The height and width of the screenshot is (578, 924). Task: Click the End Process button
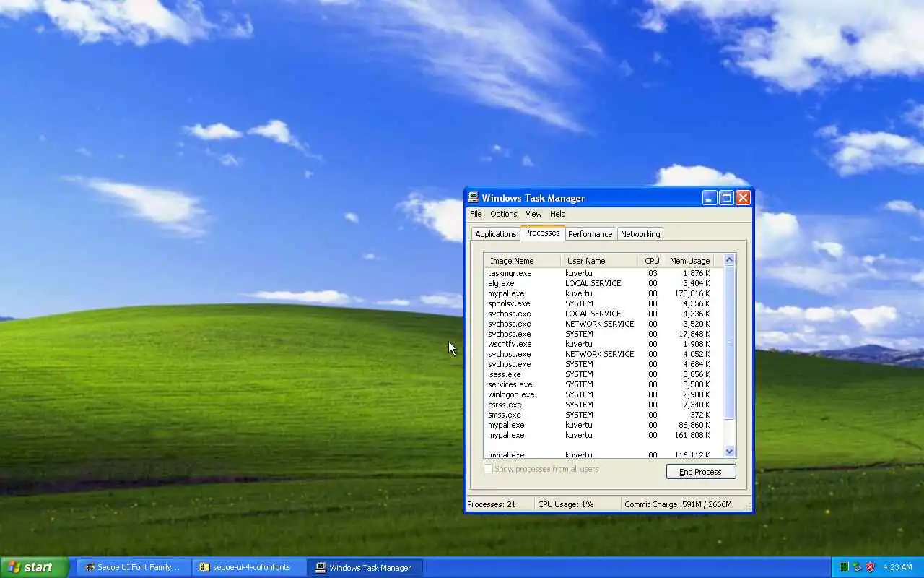[701, 472]
